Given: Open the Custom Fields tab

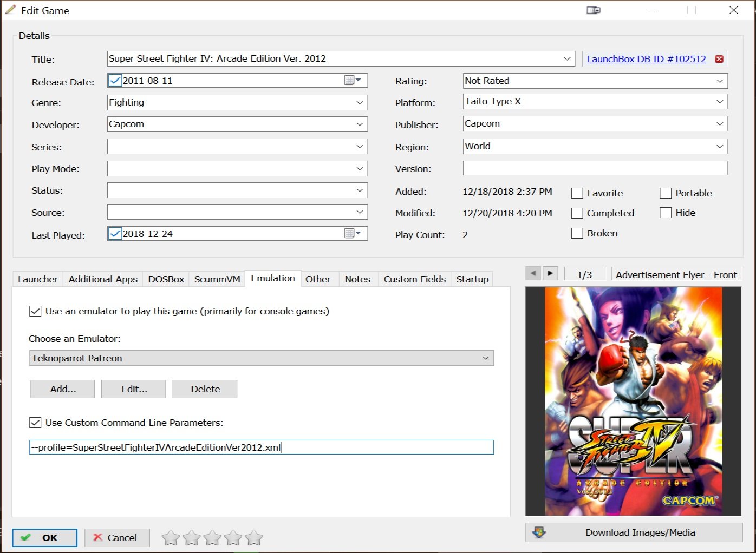Looking at the screenshot, I should 415,279.
